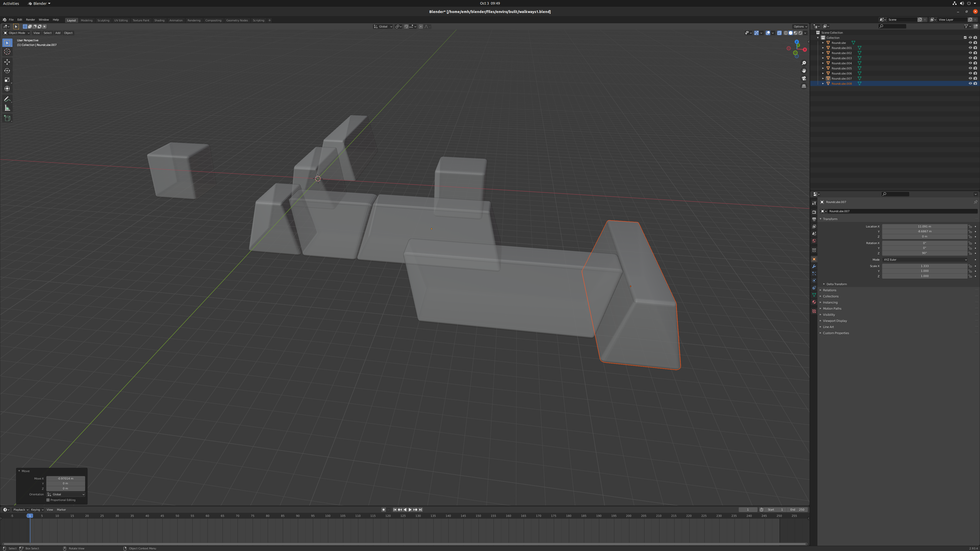
Task: Click the zoom view magnifier icon
Action: (x=804, y=63)
